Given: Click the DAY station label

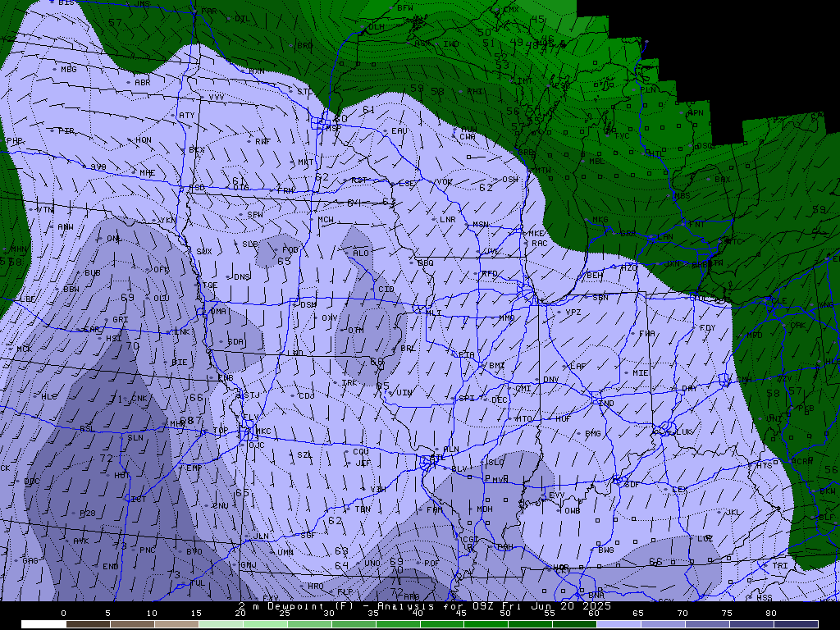Looking at the screenshot, I should point(689,388).
